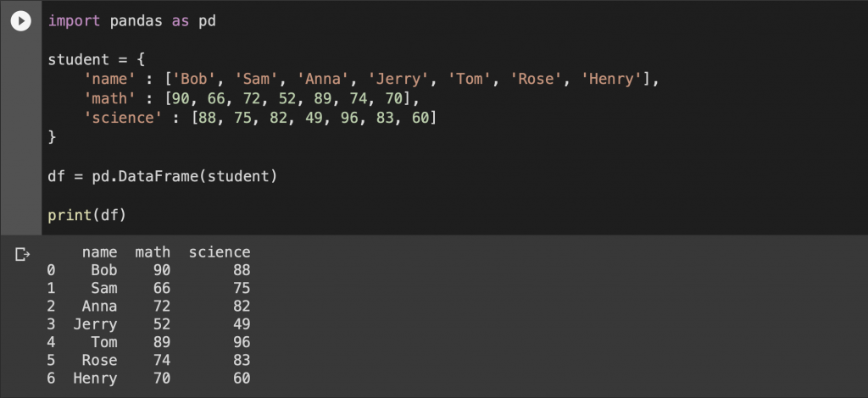Screen dimensions: 868x398
Task: Click the cell output toggle arrow icon
Action: pyautogui.click(x=22, y=253)
